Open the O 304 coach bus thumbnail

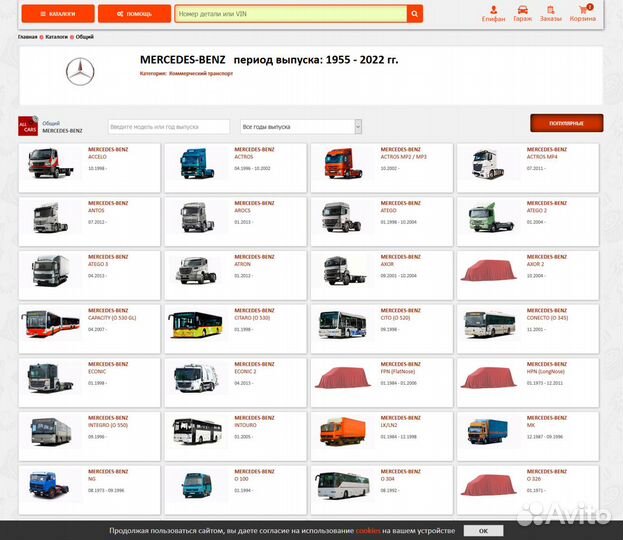coord(342,485)
